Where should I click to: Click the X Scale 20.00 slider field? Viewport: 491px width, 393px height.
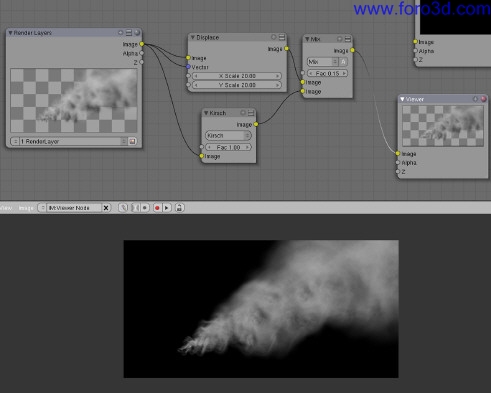(x=237, y=76)
